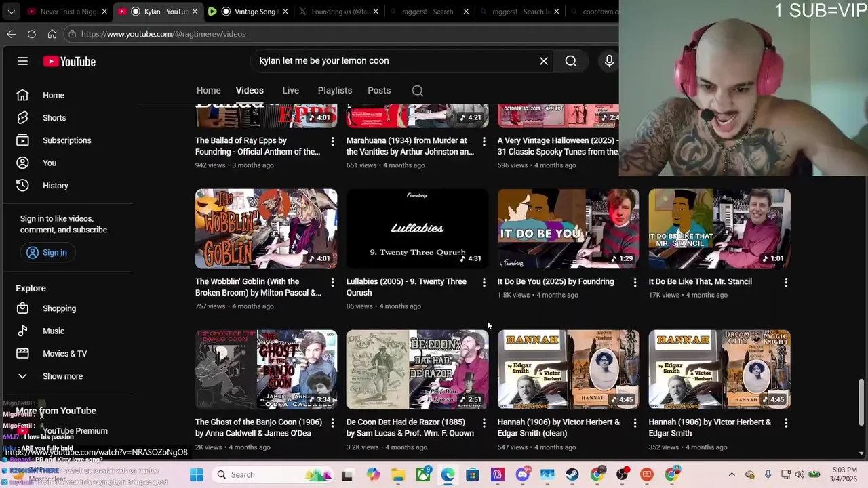Go back with the browser back arrow

point(12,34)
